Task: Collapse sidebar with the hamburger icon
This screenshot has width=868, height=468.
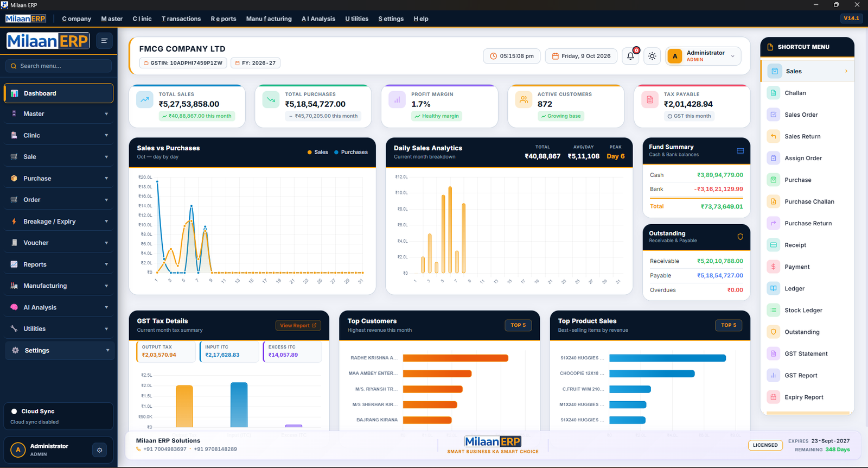Action: point(104,41)
